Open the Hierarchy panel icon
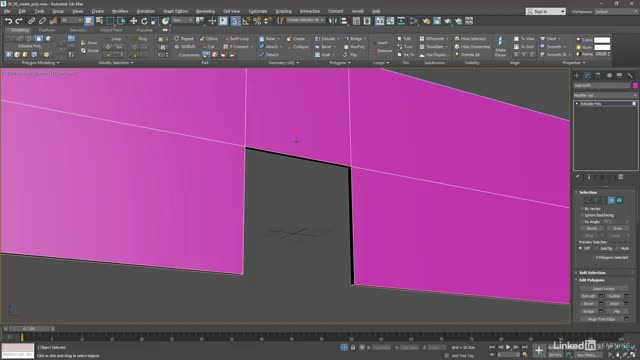This screenshot has height=360, width=640. click(598, 76)
